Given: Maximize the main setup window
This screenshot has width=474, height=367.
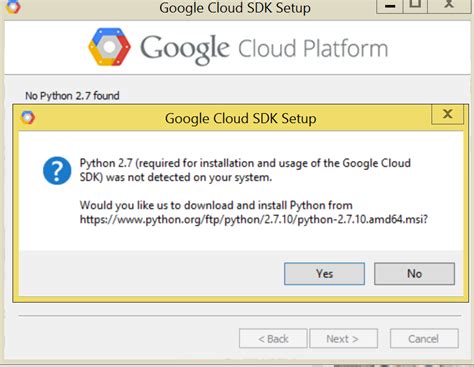Looking at the screenshot, I should (415, 6).
